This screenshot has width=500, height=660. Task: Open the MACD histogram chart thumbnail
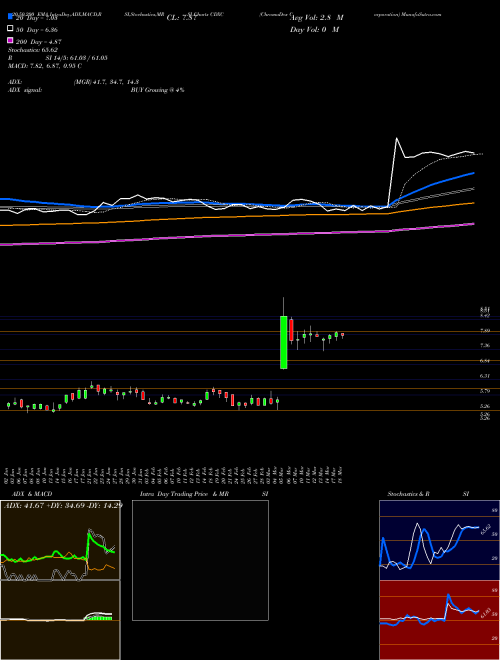click(x=60, y=620)
